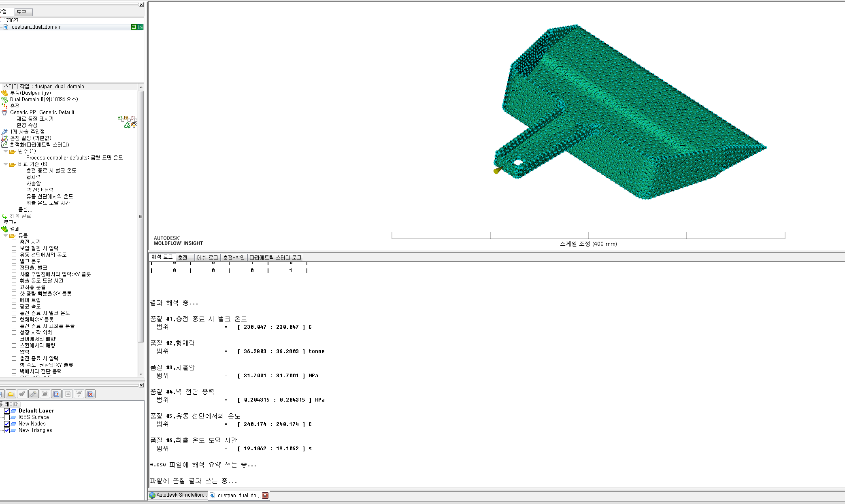This screenshot has height=504, width=845.
Task: Click the checkmark activate layer button
Action: tap(22, 394)
